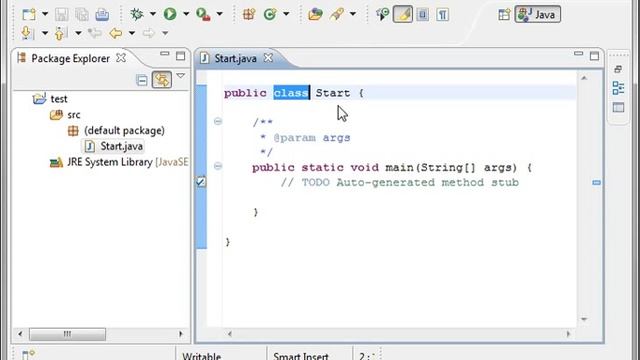Click the Back navigation arrow
Screen dimensions: 640x360
(x=116, y=33)
